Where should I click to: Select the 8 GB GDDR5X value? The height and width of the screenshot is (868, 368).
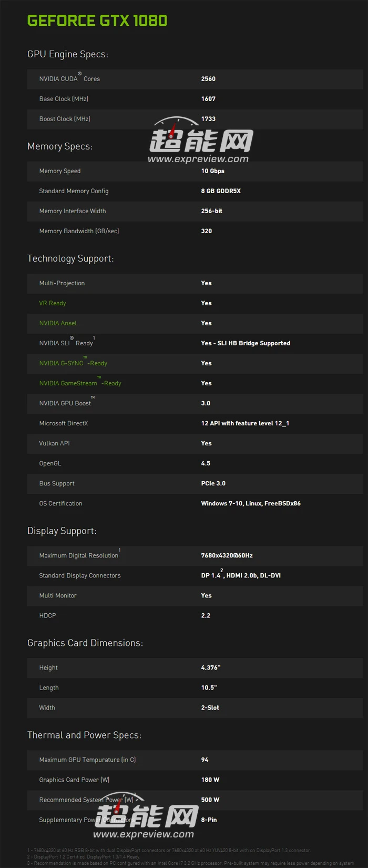(x=221, y=191)
